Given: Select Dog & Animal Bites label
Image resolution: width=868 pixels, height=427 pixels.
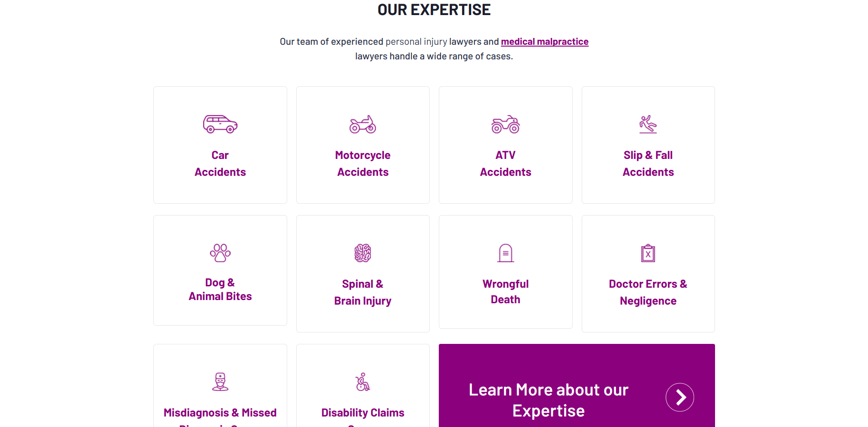Looking at the screenshot, I should click(x=220, y=290).
